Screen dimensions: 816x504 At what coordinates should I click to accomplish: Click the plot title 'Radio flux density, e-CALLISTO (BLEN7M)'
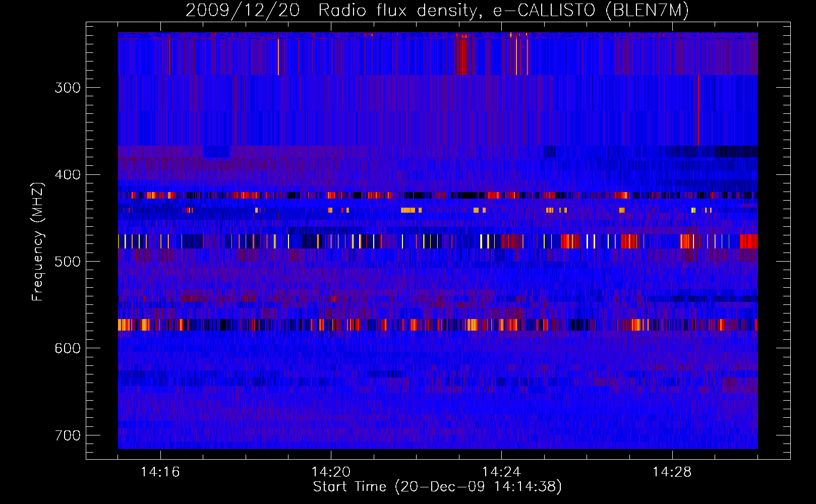point(503,11)
